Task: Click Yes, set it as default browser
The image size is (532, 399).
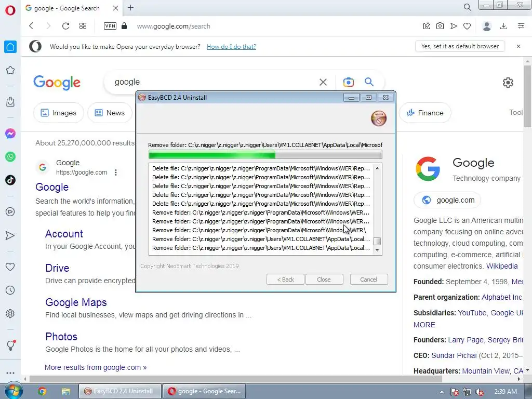Action: pyautogui.click(x=460, y=46)
